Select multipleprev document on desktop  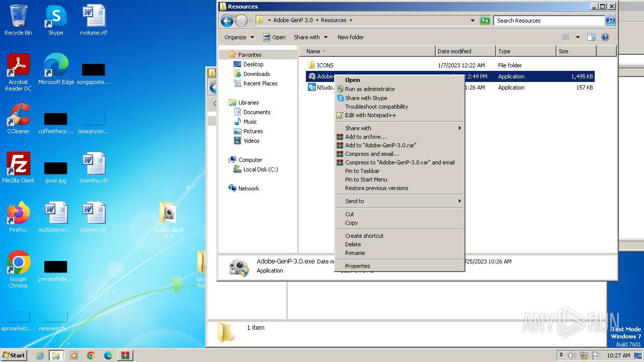[56, 217]
